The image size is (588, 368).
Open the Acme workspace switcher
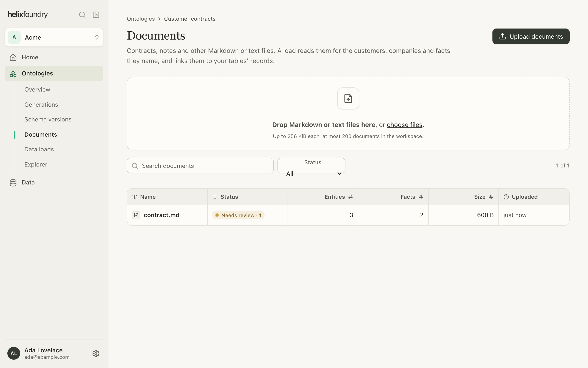(x=54, y=37)
